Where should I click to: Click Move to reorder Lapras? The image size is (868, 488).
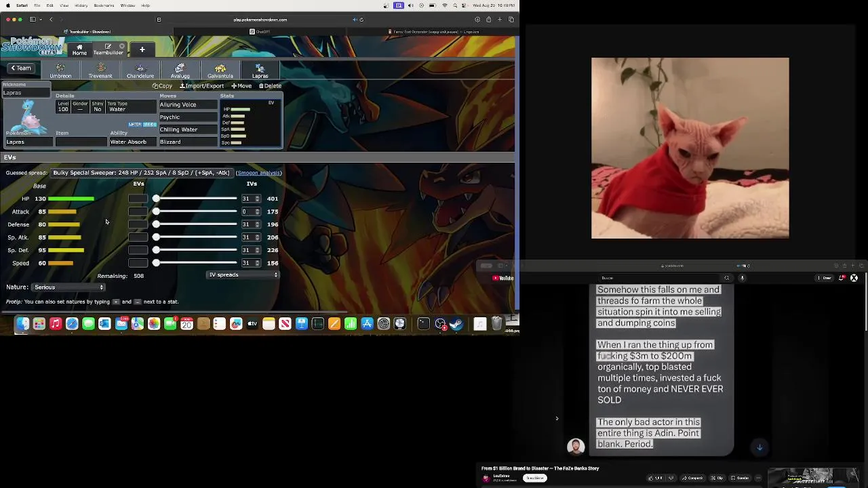pyautogui.click(x=241, y=86)
